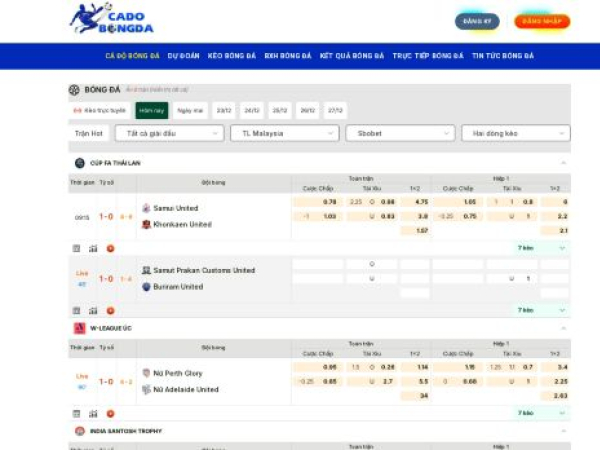Select the Ngày mai date filter
600x450 pixels.
[x=189, y=110]
